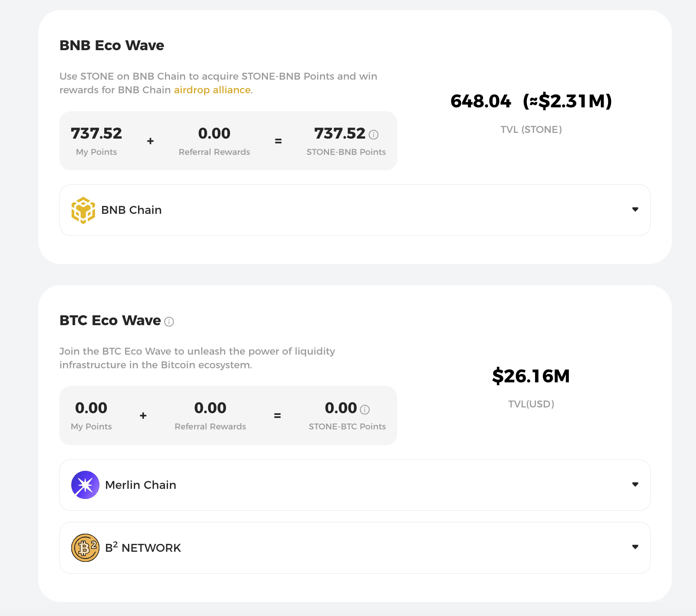Click the 737.52 STONE-BNB Points total
The image size is (696, 616).
point(340,133)
